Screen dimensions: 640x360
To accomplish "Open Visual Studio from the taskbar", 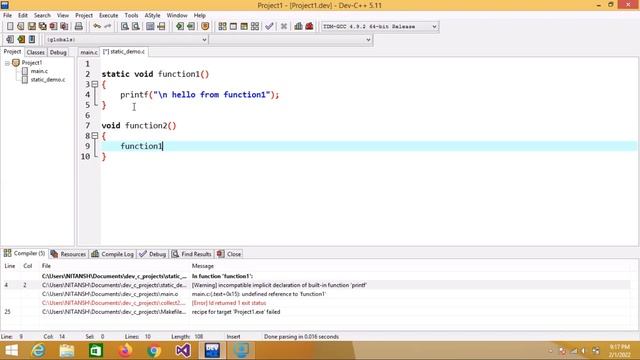I will (x=183, y=351).
